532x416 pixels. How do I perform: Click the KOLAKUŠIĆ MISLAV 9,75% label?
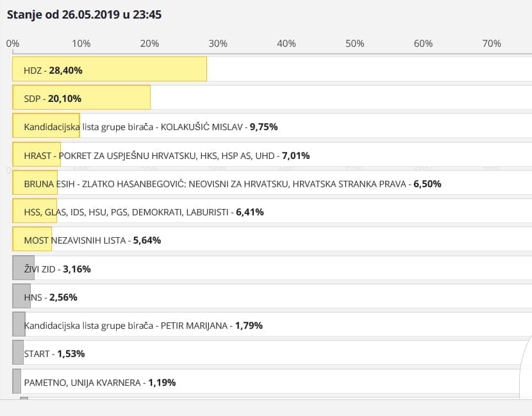pyautogui.click(x=151, y=127)
